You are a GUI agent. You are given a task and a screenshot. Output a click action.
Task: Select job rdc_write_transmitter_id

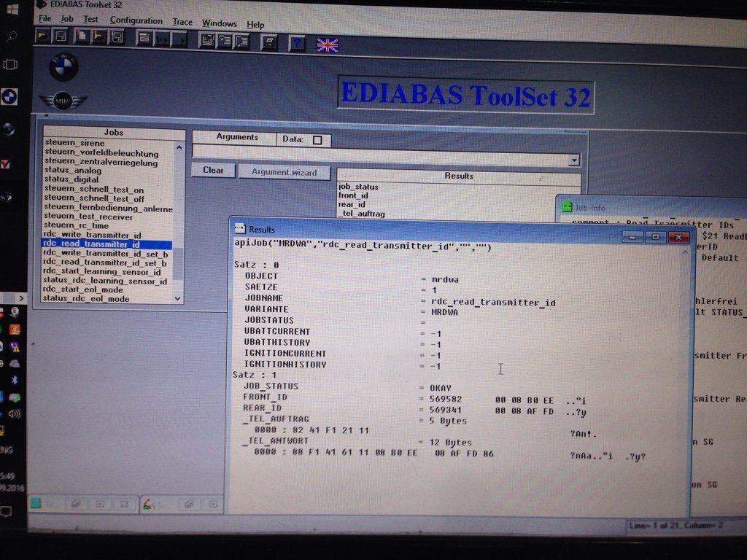click(92, 235)
